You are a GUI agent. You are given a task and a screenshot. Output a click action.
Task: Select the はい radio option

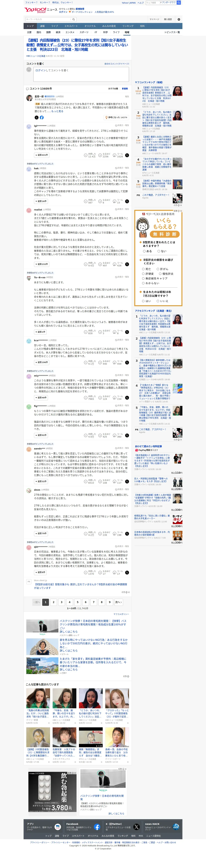pos(143,301)
